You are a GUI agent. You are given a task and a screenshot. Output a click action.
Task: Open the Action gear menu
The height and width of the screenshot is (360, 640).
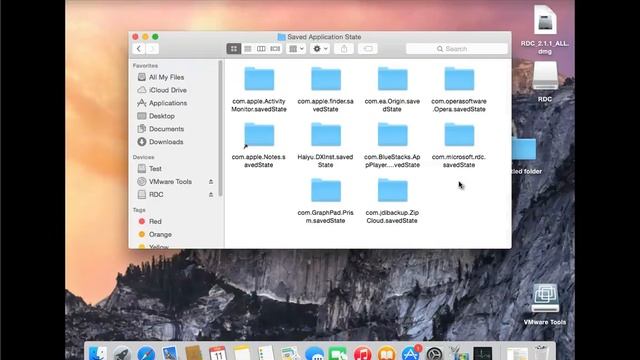tap(320, 49)
